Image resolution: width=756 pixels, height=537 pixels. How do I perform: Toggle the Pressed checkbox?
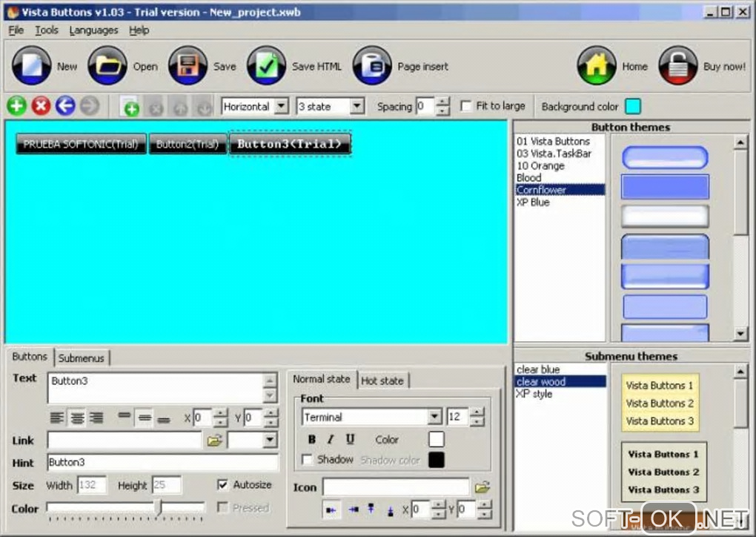point(222,507)
